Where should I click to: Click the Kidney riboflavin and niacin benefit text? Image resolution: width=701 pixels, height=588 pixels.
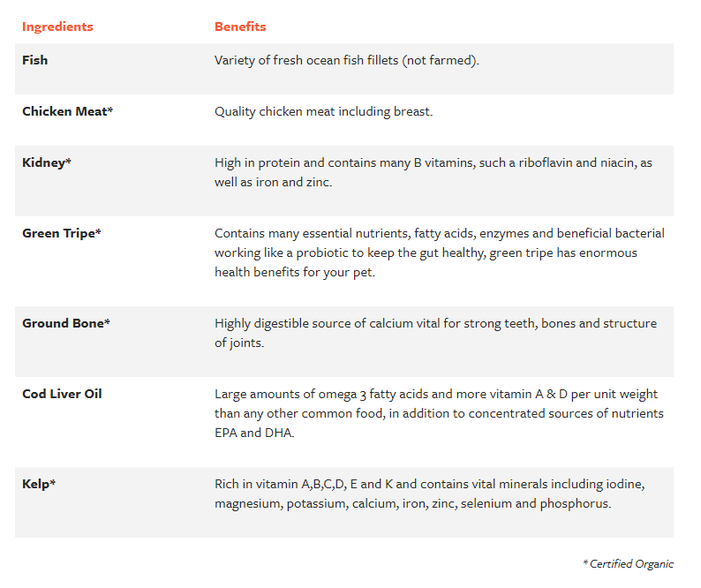pos(433,172)
